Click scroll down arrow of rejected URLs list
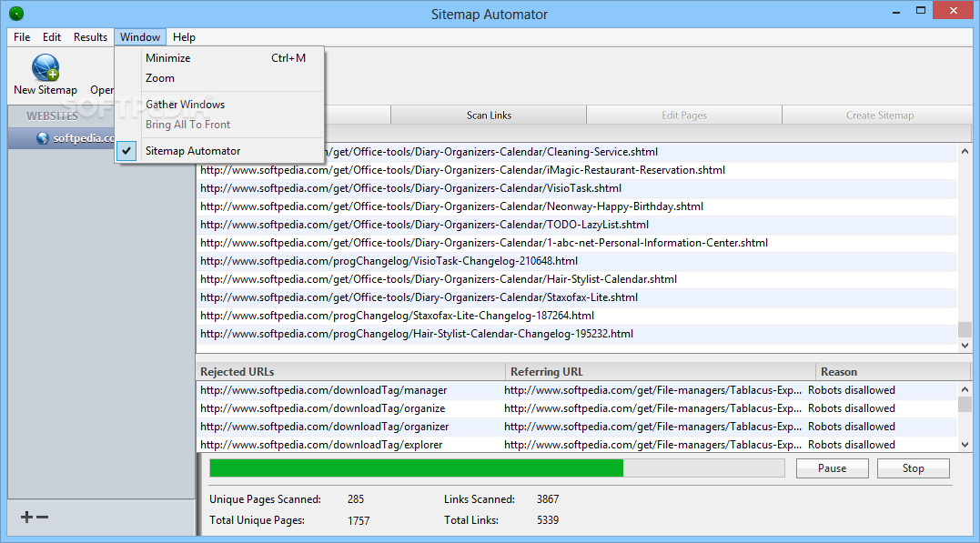Screen dimensions: 980x543 click(965, 445)
